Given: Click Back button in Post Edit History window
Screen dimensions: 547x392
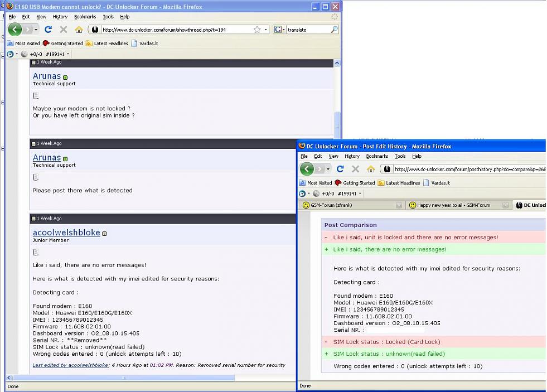Looking at the screenshot, I should pos(307,169).
